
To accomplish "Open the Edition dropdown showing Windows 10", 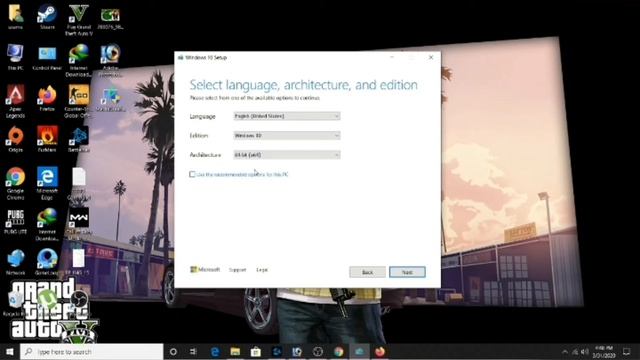I will [x=287, y=135].
